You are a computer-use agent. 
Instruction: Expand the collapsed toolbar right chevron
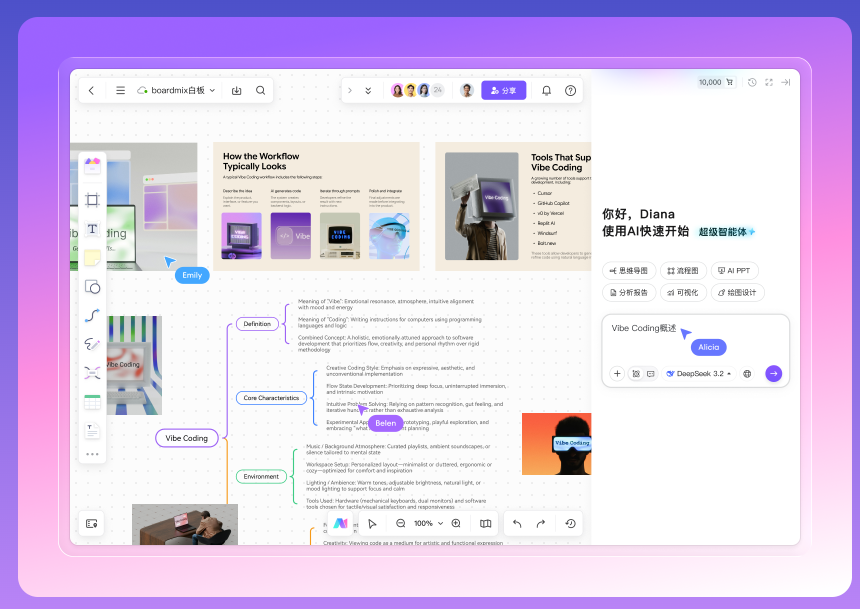click(350, 91)
